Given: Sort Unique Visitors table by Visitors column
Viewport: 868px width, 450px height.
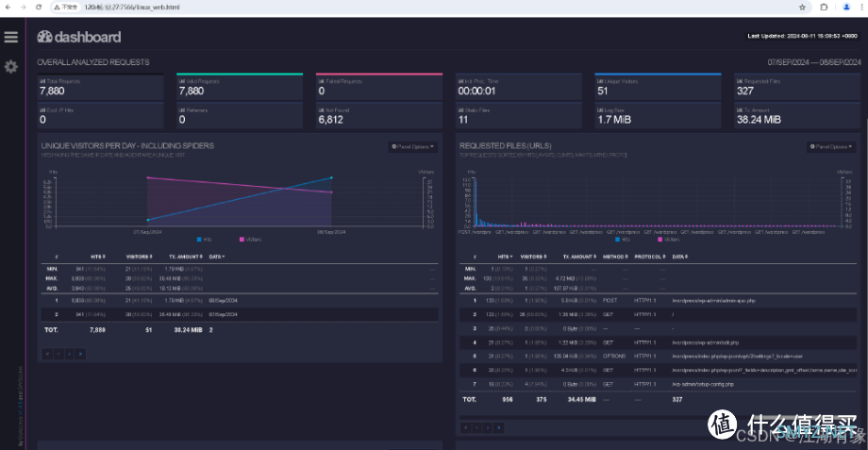Looking at the screenshot, I should pos(139,257).
